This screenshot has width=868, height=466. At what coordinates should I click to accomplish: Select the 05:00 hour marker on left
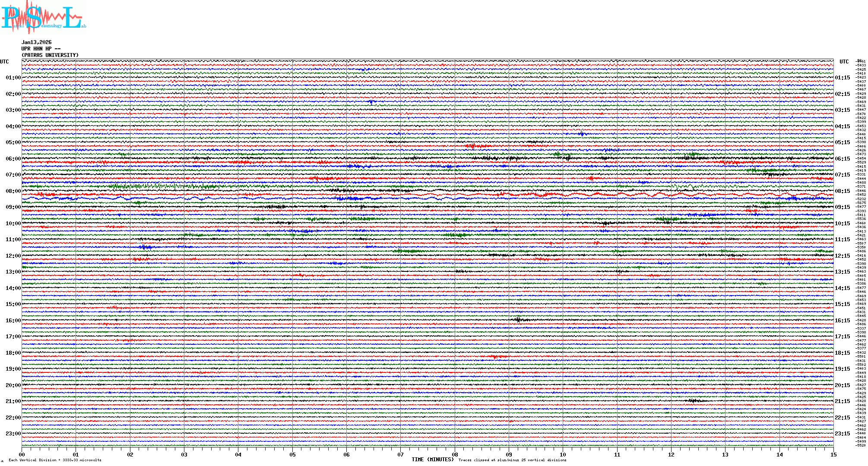pos(13,142)
